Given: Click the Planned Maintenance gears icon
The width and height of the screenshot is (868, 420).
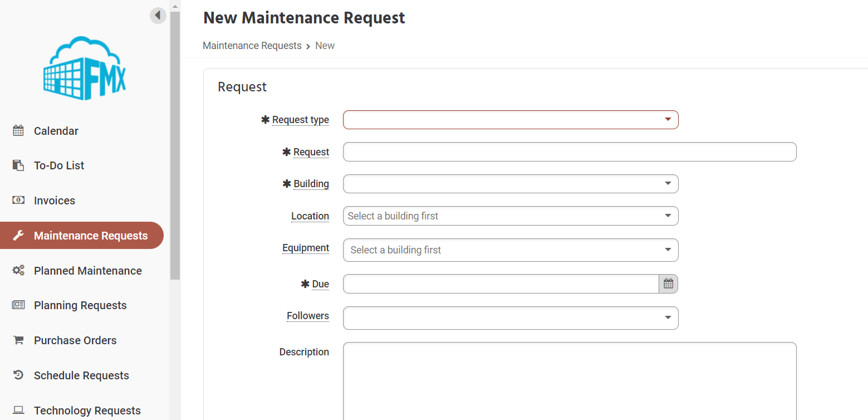Looking at the screenshot, I should click(18, 271).
